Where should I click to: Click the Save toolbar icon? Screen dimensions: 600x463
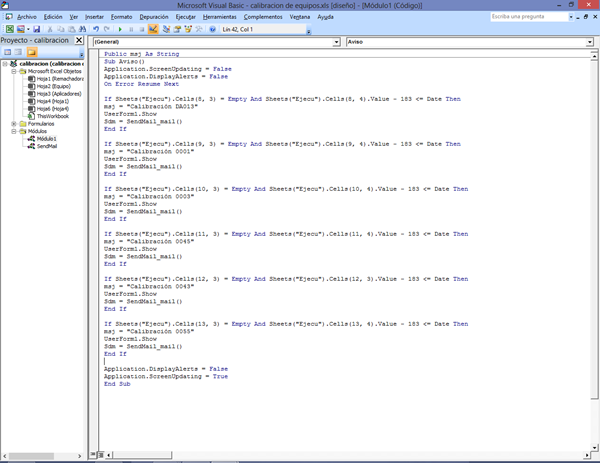[36, 30]
